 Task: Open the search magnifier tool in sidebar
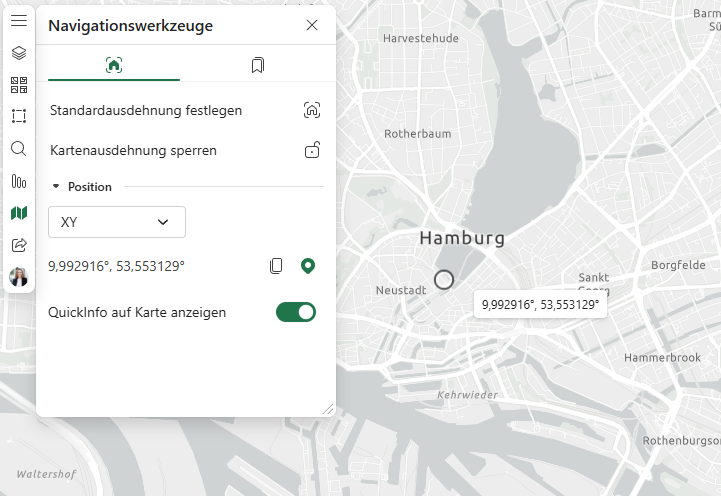19,148
